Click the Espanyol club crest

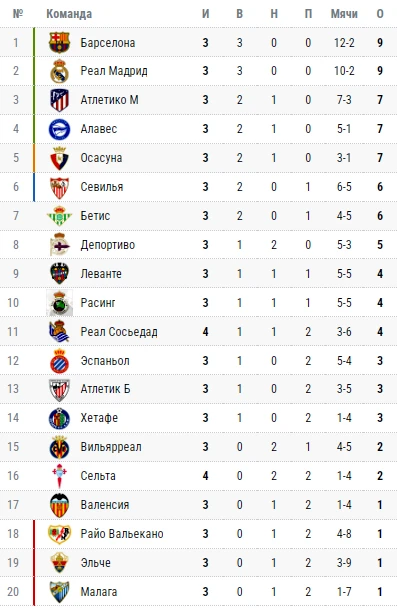coord(59,361)
